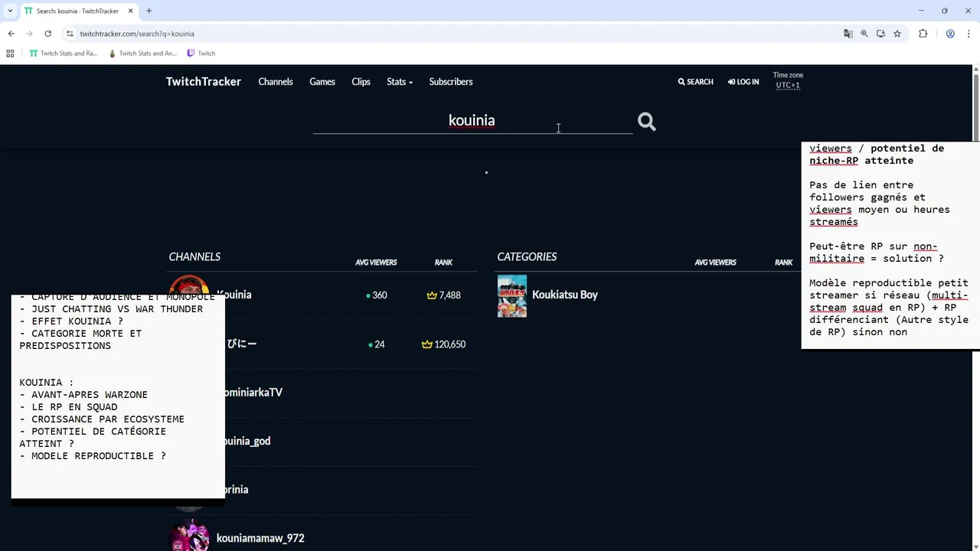Open the browser extensions puzzle icon
Screen dimensions: 980x551
coord(923,34)
